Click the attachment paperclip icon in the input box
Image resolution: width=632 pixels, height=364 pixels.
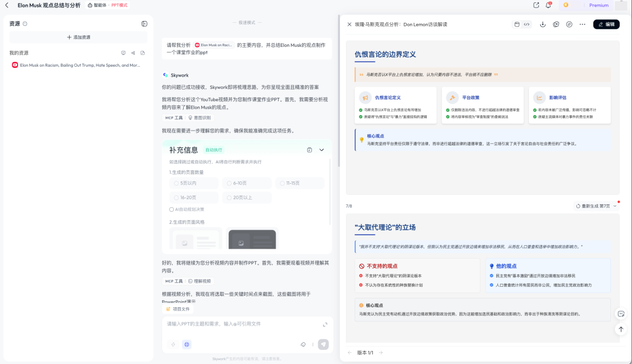pyautogui.click(x=303, y=344)
